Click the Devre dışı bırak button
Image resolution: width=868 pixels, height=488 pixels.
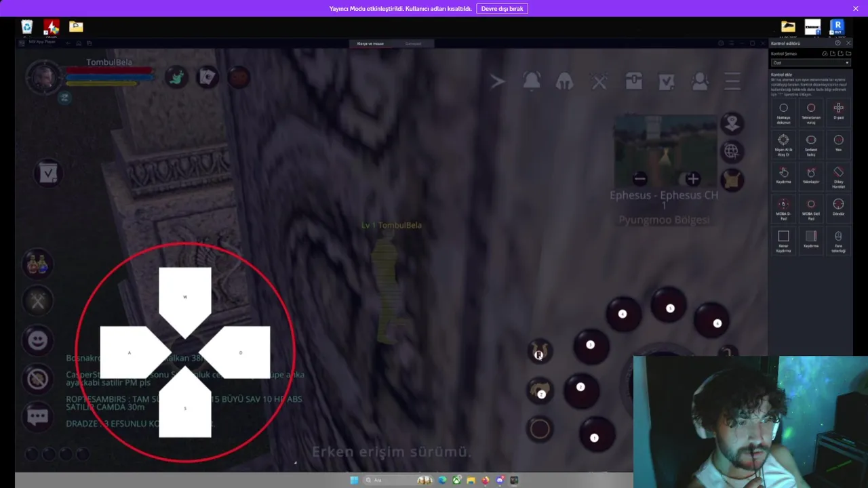502,9
